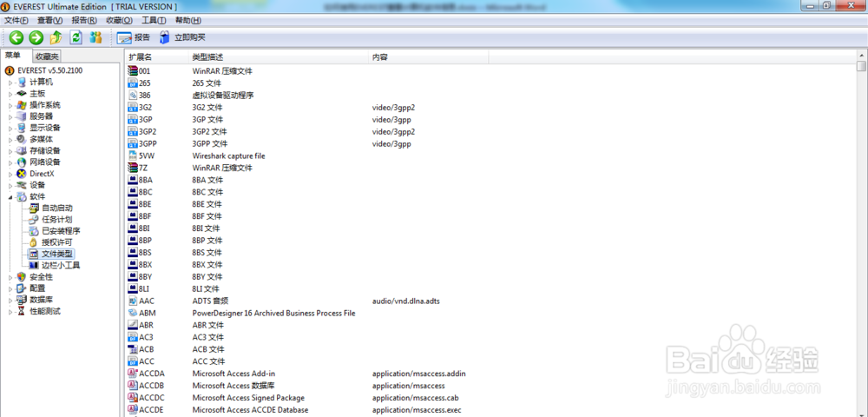This screenshot has height=417, width=868.
Task: Open the 边栏小工具 tree item
Action: point(55,265)
